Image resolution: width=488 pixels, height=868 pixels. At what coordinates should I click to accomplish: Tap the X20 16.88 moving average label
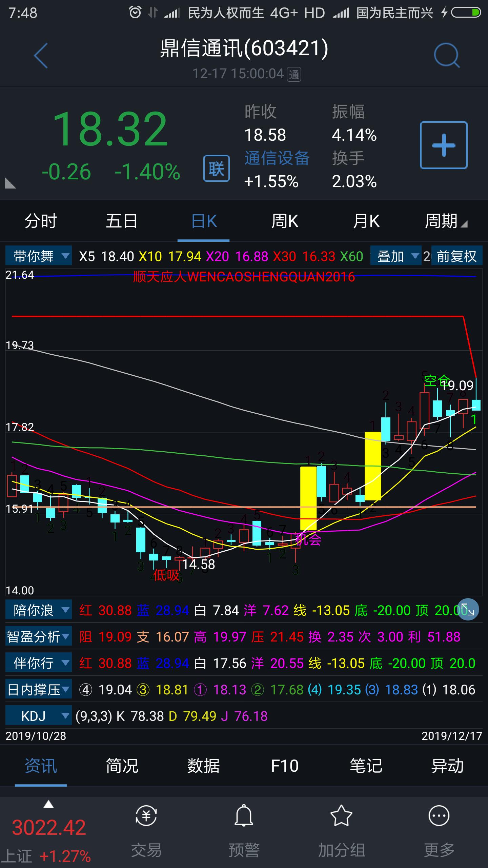click(237, 256)
